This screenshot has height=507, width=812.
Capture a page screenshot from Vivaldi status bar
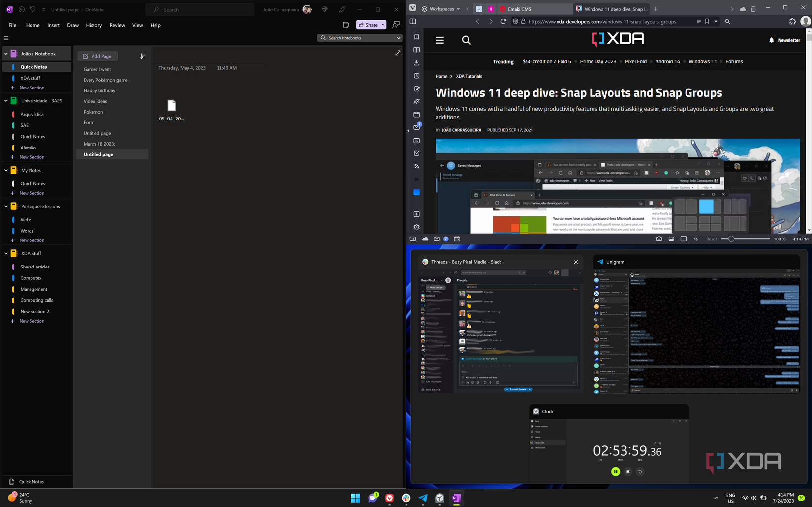[x=659, y=239]
